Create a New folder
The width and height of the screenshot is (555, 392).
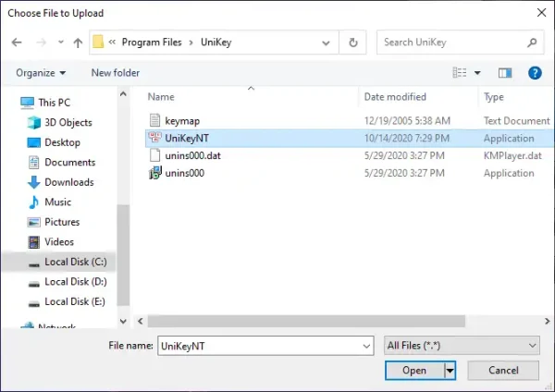pos(116,73)
